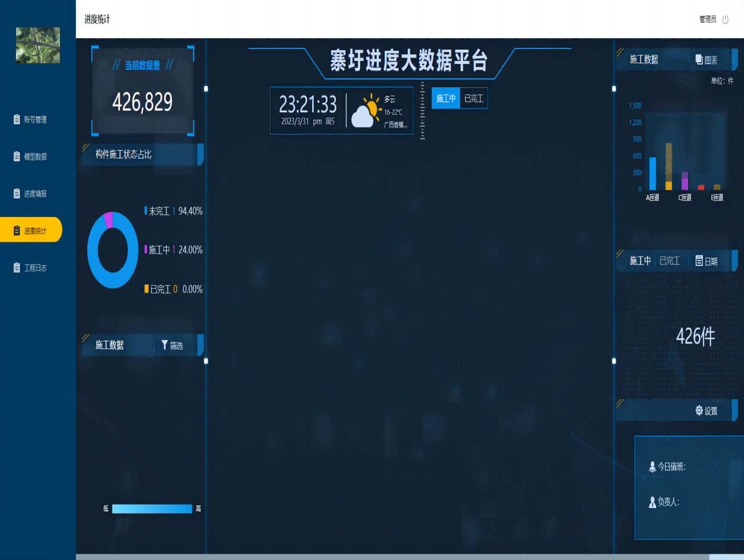Select the 施工中 tab in right panel
The height and width of the screenshot is (560, 744).
(x=640, y=261)
